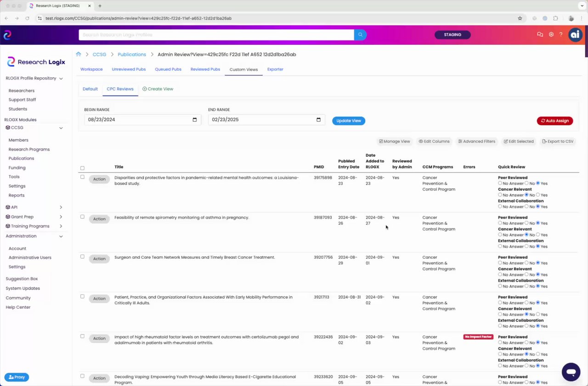Open the chat messages icon in header
This screenshot has width=588, height=386.
coord(540,34)
